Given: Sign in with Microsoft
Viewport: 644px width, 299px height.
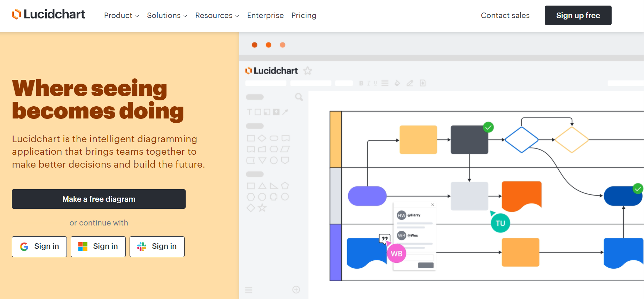Looking at the screenshot, I should 98,247.
